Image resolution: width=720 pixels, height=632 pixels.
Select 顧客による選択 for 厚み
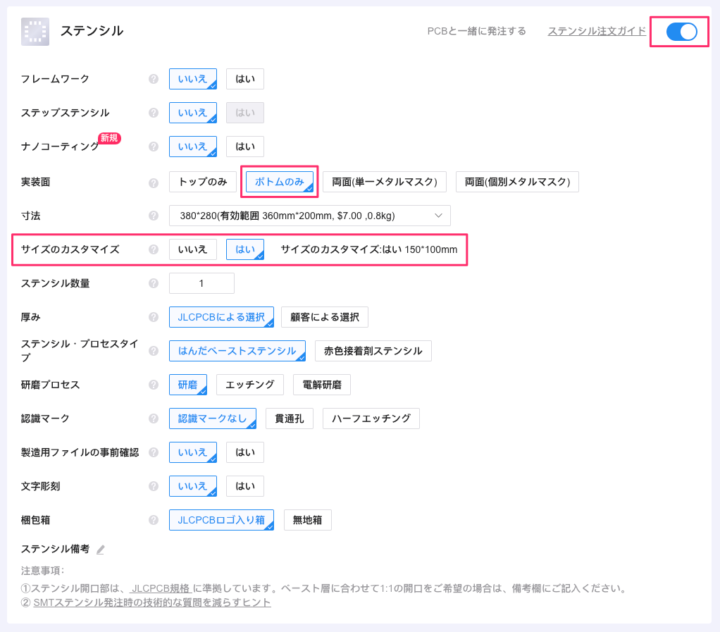click(324, 318)
